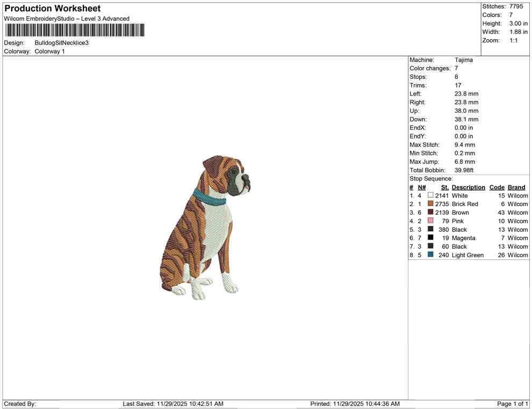Viewport: 532px width, 409px height.
Task: Click the Stops value 8
Action: tap(456, 77)
